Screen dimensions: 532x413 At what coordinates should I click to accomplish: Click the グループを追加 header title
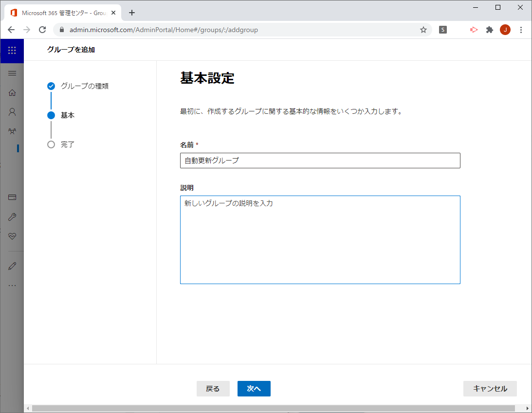point(71,50)
